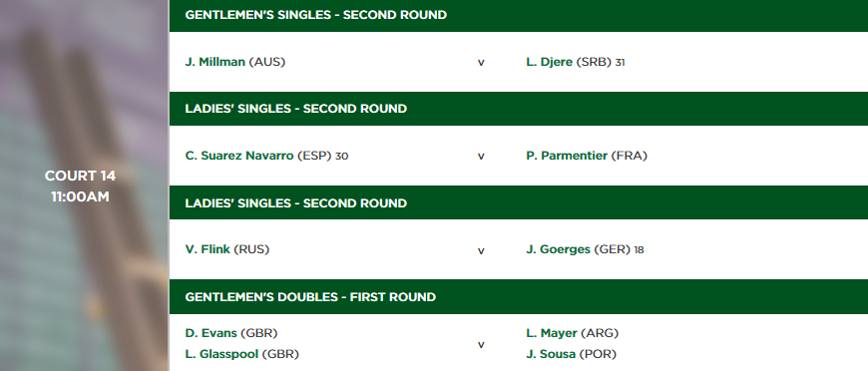868x371 pixels.
Task: Click the Court 14 11:00AM label
Action: pos(80,186)
